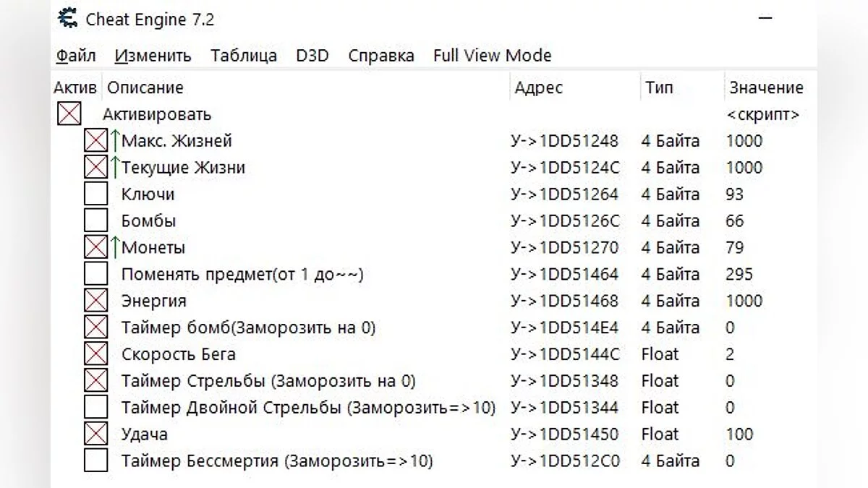Select the Скорость Бега value 2
The width and height of the screenshot is (868, 488).
[x=731, y=354]
